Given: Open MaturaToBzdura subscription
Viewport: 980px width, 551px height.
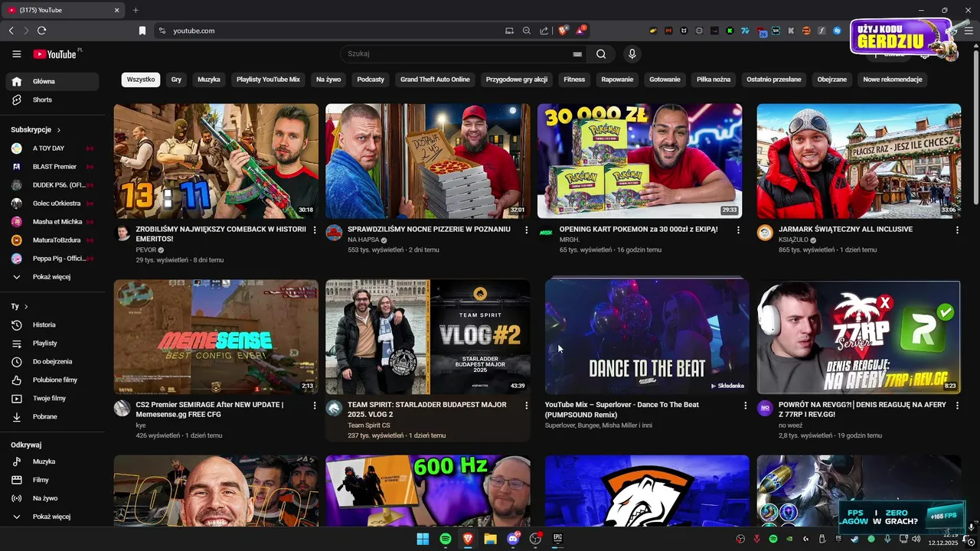Looking at the screenshot, I should (x=52, y=240).
